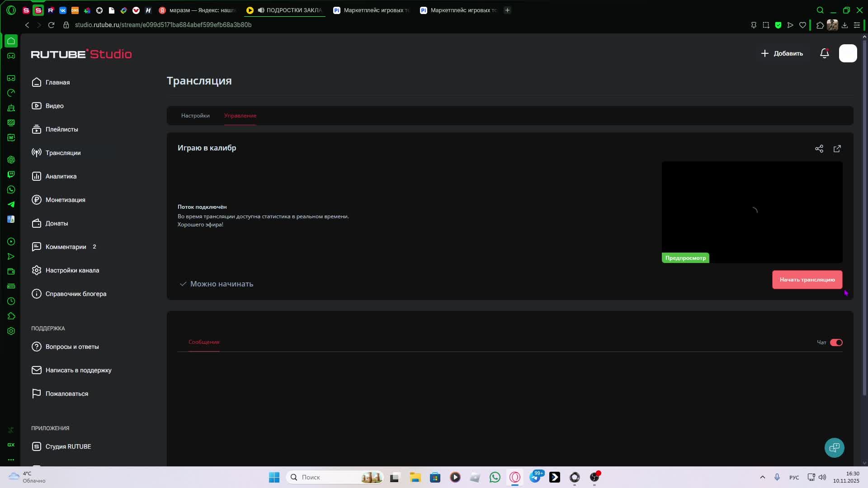Open the pinned VK tab

pyautogui.click(x=63, y=10)
